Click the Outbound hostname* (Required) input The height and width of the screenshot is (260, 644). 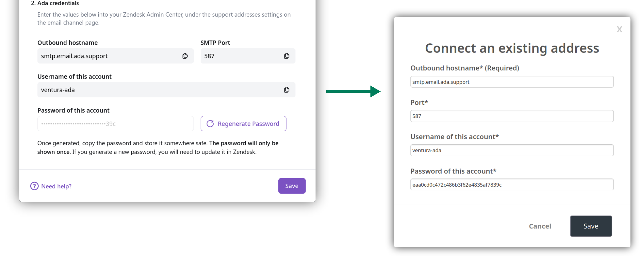[x=511, y=82]
